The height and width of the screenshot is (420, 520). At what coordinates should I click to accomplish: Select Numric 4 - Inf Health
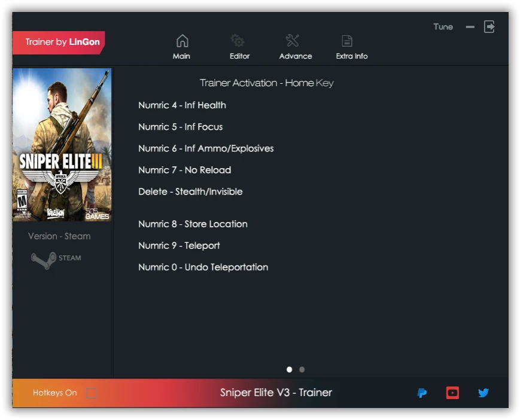tap(182, 105)
